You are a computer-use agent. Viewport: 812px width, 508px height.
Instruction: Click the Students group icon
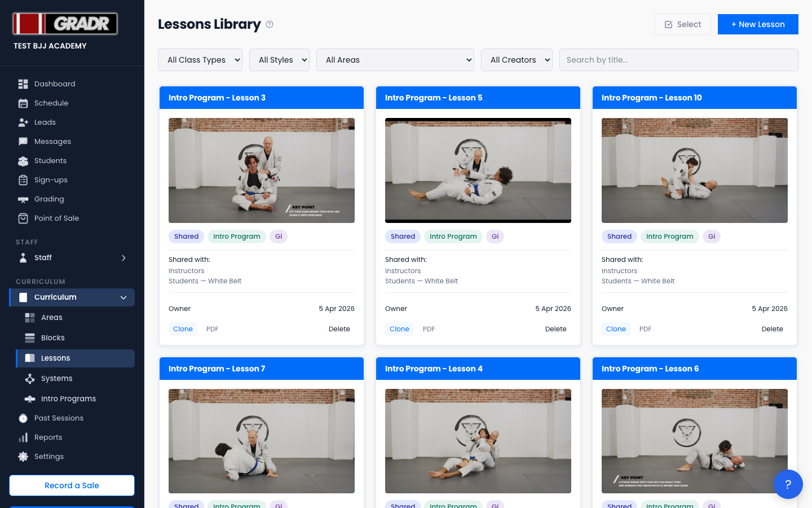23,161
